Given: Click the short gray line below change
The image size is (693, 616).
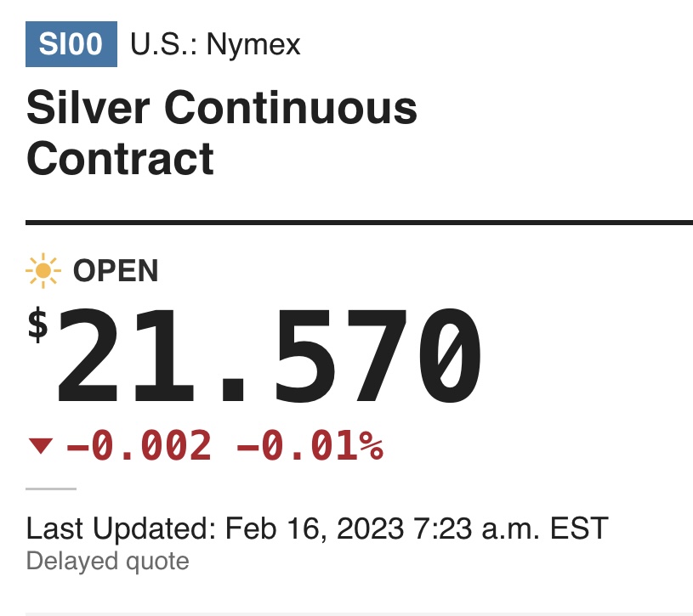Looking at the screenshot, I should tap(51, 489).
